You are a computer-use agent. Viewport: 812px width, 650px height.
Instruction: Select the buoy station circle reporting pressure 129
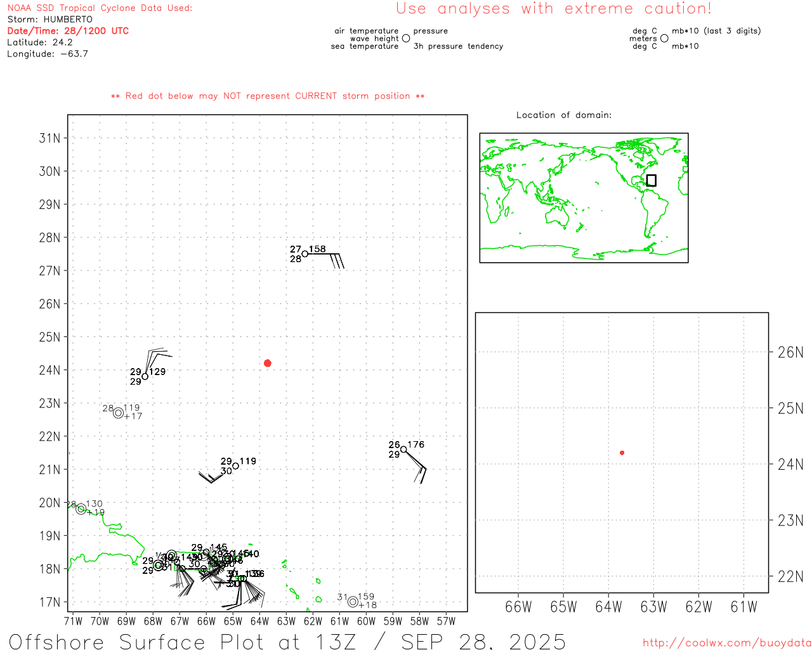[145, 376]
